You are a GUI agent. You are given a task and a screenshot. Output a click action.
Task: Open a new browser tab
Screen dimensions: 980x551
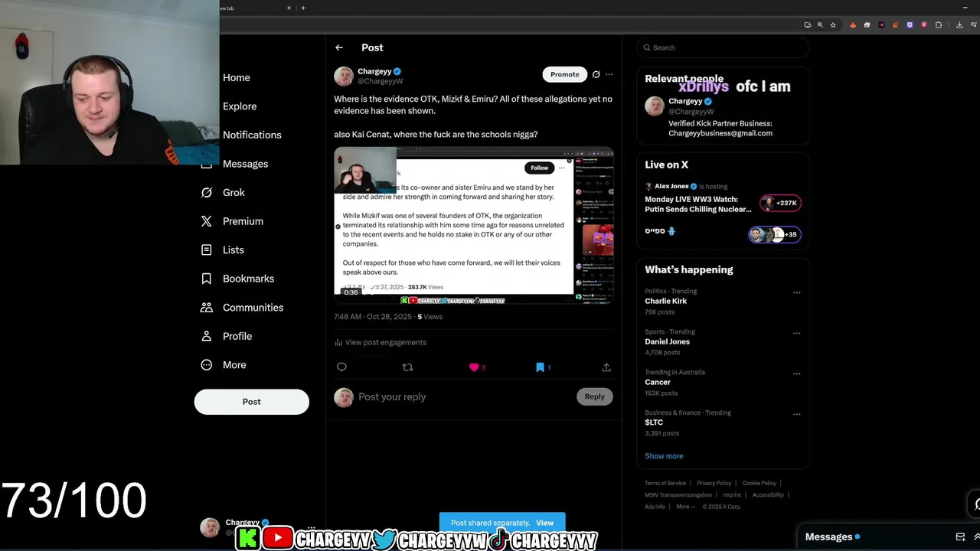[x=303, y=8]
